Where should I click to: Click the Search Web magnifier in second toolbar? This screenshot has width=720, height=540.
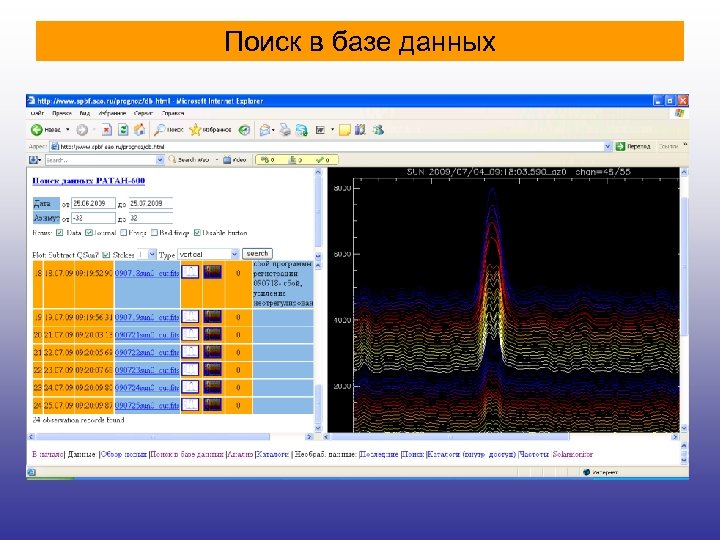coord(172,160)
